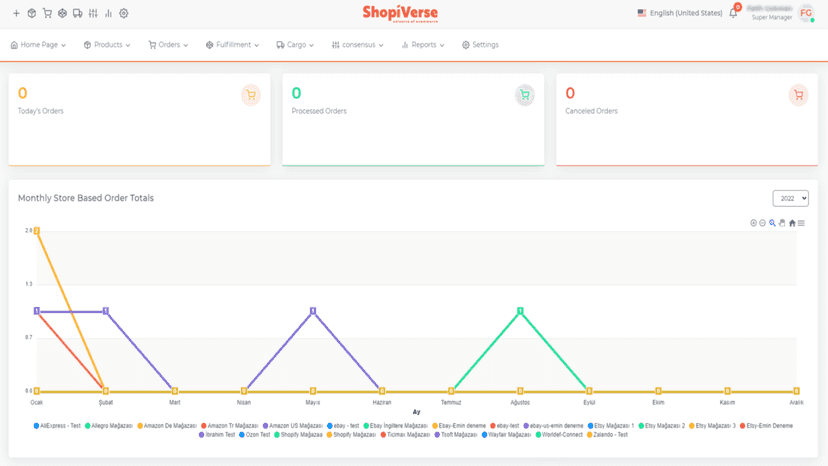Toggle Amazon US Mağazası legend entry
828x466 pixels.
click(x=293, y=426)
